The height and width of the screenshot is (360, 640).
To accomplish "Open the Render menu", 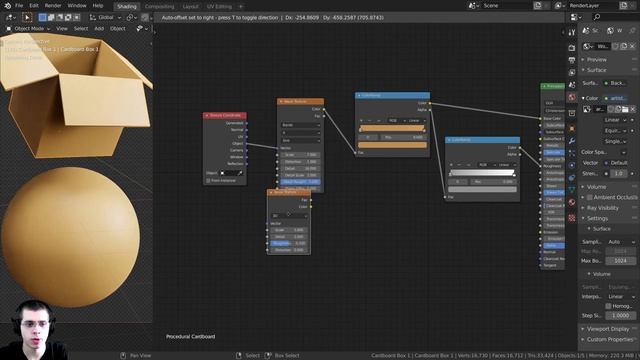I will point(53,6).
